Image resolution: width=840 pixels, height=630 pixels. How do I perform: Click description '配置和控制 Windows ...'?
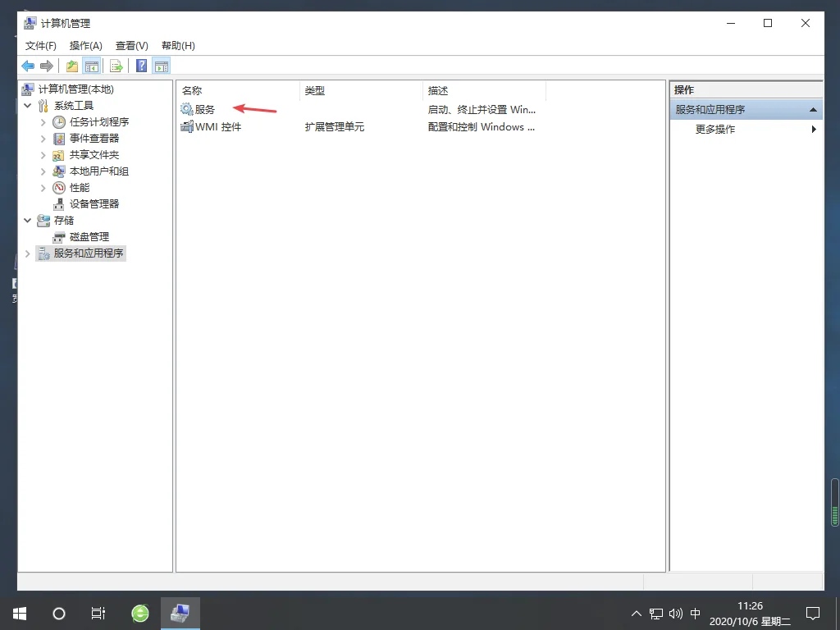click(x=481, y=127)
